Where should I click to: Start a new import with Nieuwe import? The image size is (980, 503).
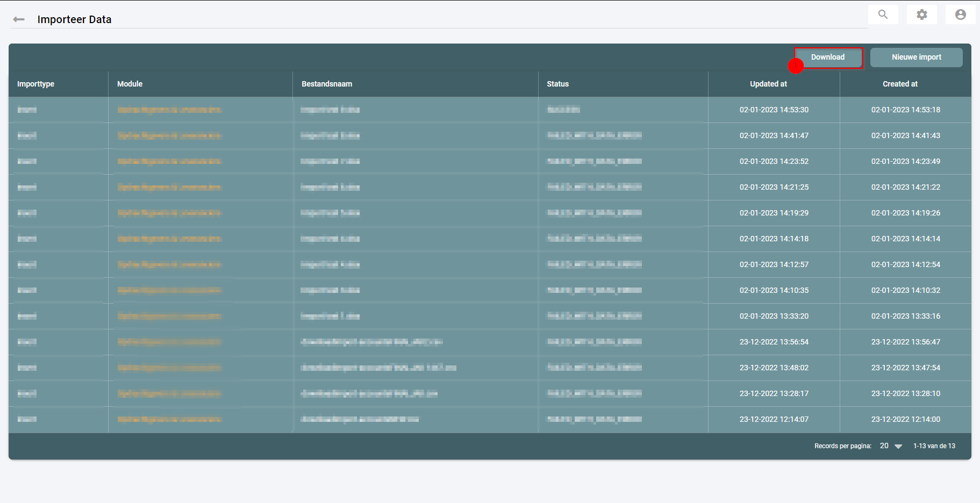[916, 58]
